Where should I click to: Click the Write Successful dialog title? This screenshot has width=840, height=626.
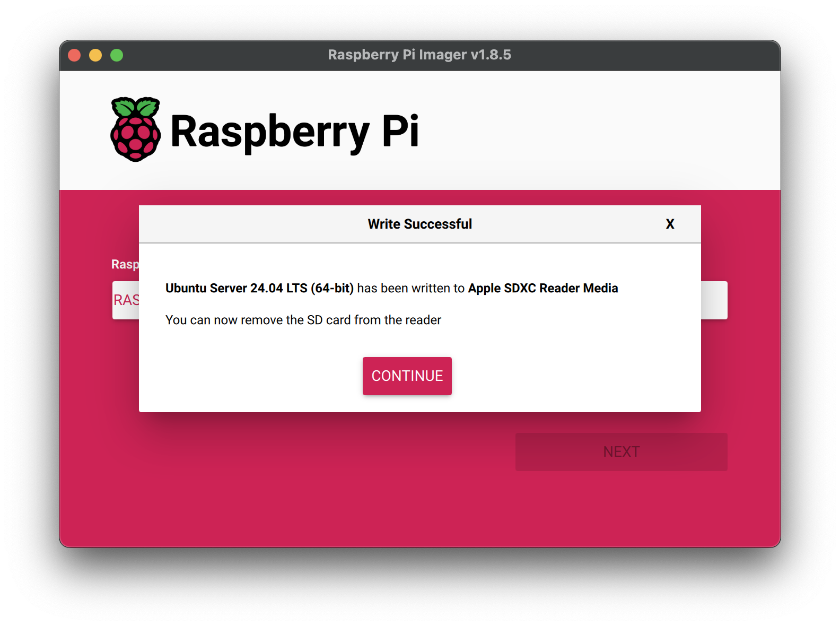coord(419,224)
